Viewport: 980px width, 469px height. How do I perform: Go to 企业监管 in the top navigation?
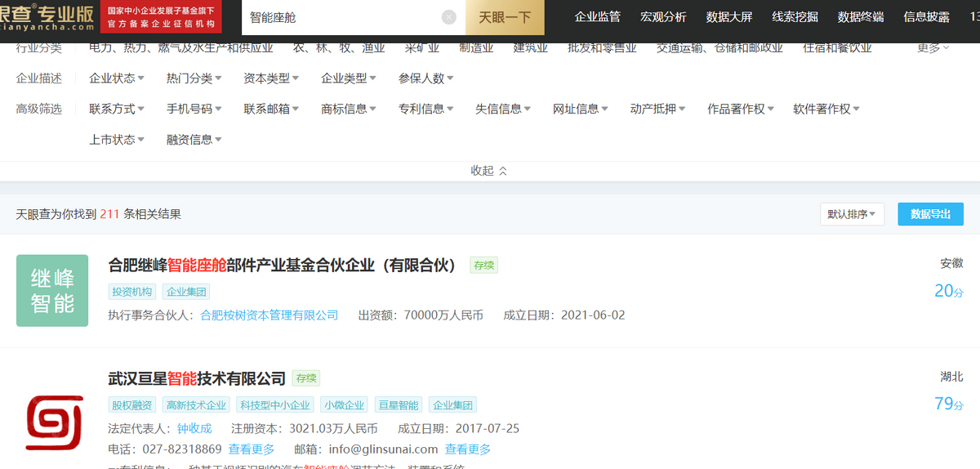[x=598, y=17]
